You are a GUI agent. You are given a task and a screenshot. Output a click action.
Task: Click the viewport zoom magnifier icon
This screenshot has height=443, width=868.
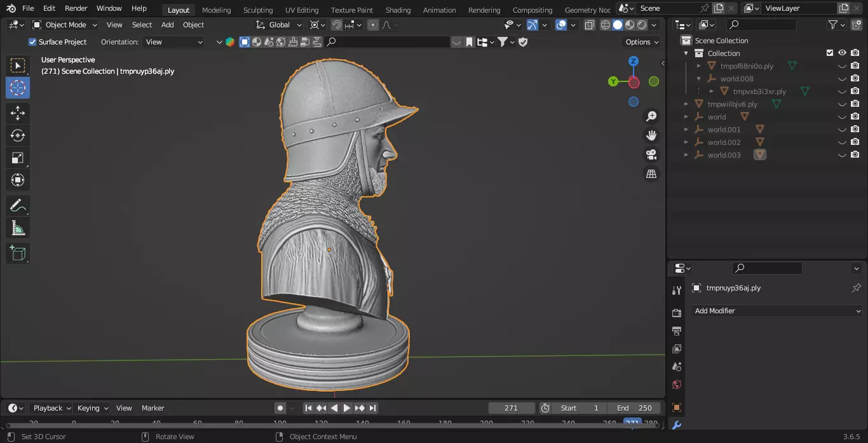(651, 116)
